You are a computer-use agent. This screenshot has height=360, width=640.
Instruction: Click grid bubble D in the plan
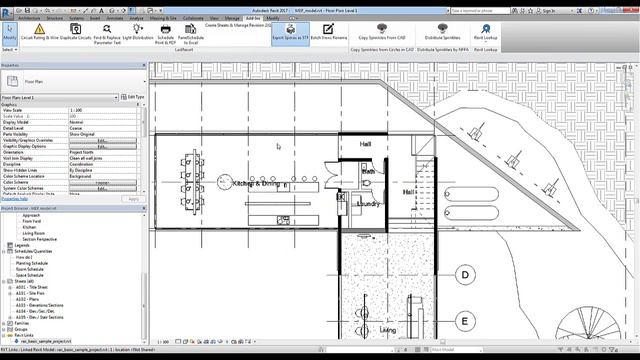pyautogui.click(x=465, y=275)
